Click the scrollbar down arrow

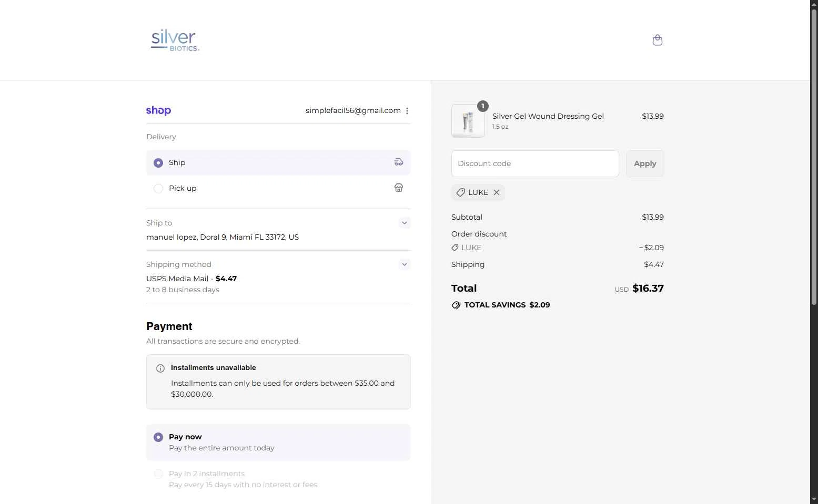click(x=814, y=499)
